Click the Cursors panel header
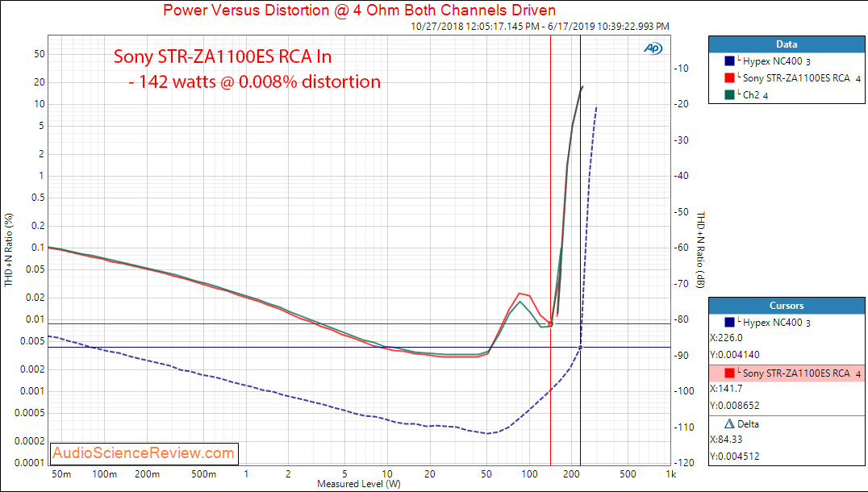The width and height of the screenshot is (868, 492). 787,306
